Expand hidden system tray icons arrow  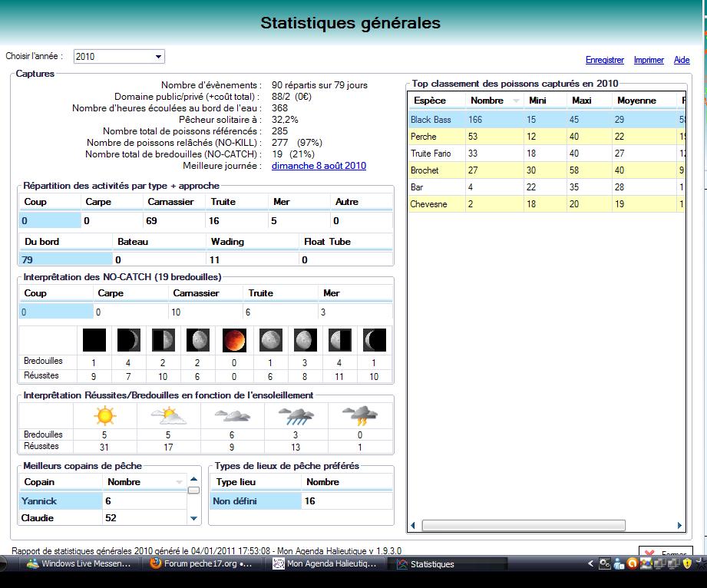[x=590, y=563]
